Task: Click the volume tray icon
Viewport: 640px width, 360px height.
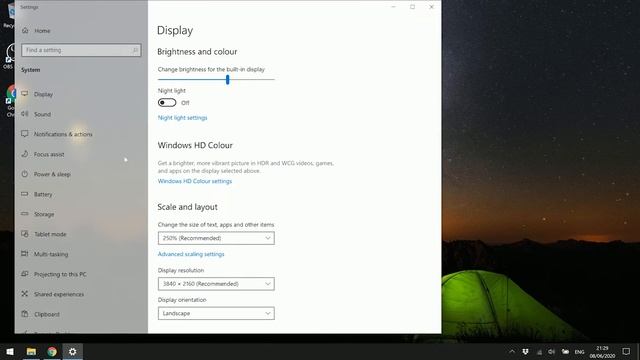Action: [x=552, y=352]
